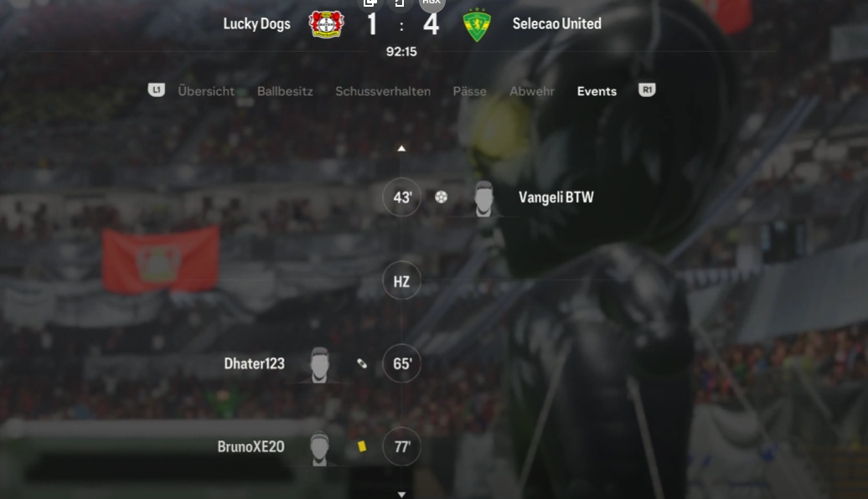Show the Abwehr statistics tab
The height and width of the screenshot is (499, 868).
tap(532, 91)
